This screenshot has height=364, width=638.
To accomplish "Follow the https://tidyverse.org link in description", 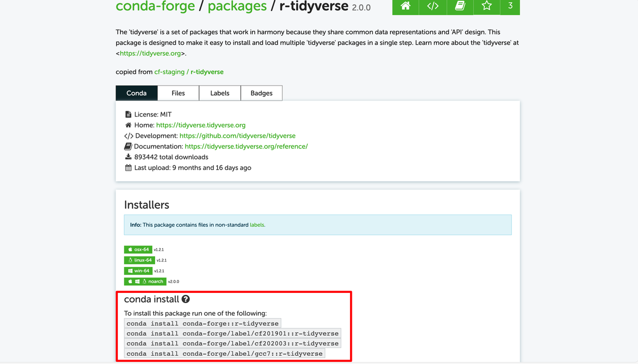I will [x=150, y=53].
